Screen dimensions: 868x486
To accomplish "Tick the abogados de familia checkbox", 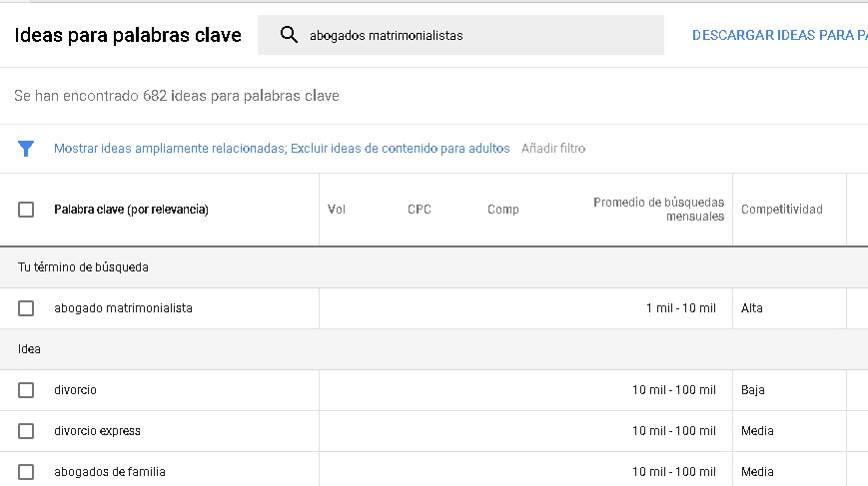I will pos(26,472).
